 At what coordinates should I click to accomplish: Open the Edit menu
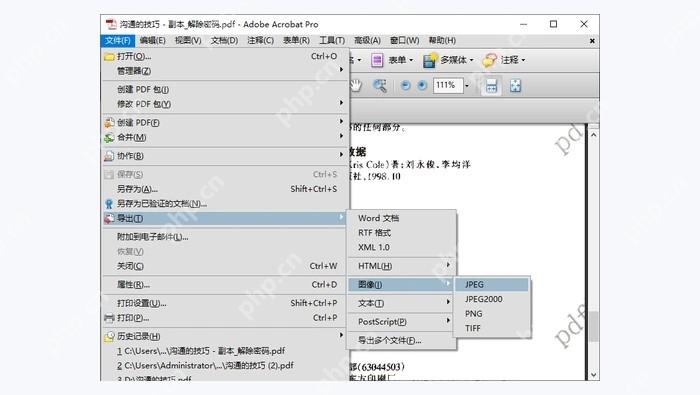click(153, 41)
